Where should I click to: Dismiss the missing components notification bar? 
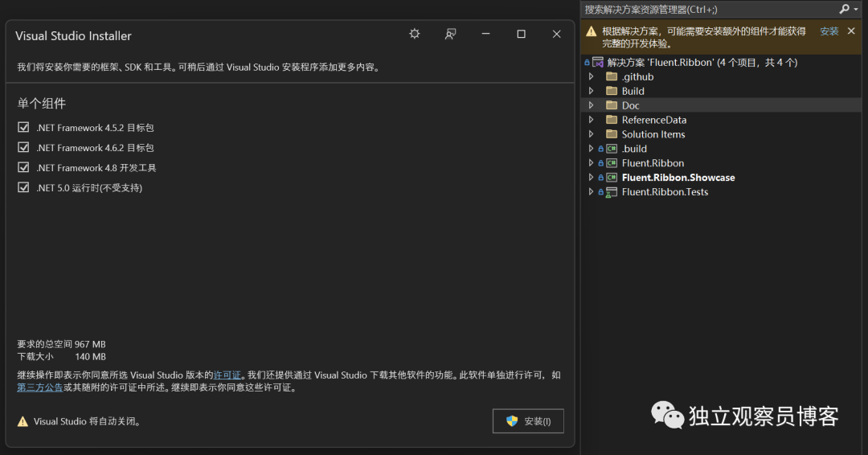coord(851,31)
